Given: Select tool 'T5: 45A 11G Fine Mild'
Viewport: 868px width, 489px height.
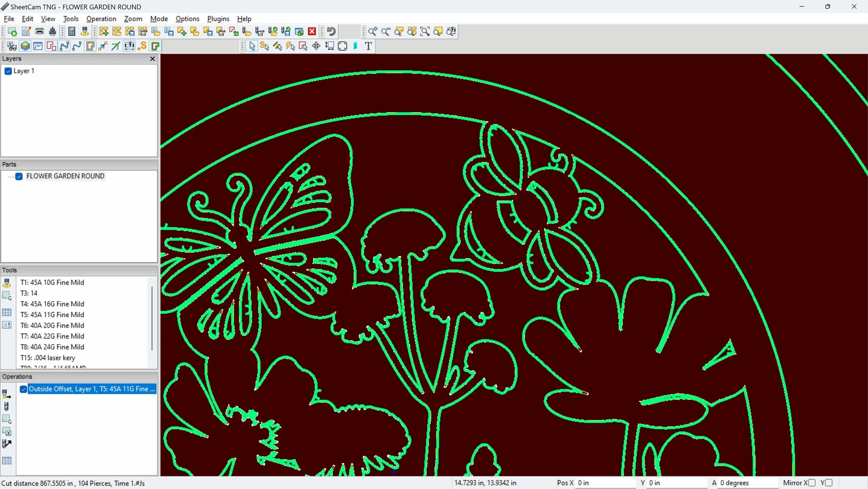Looking at the screenshot, I should coord(52,315).
